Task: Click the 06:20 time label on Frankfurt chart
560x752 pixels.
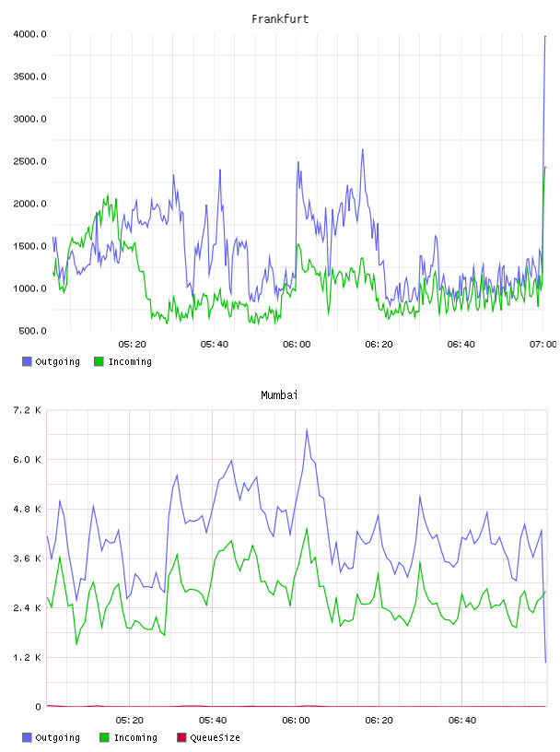Action: click(x=379, y=345)
